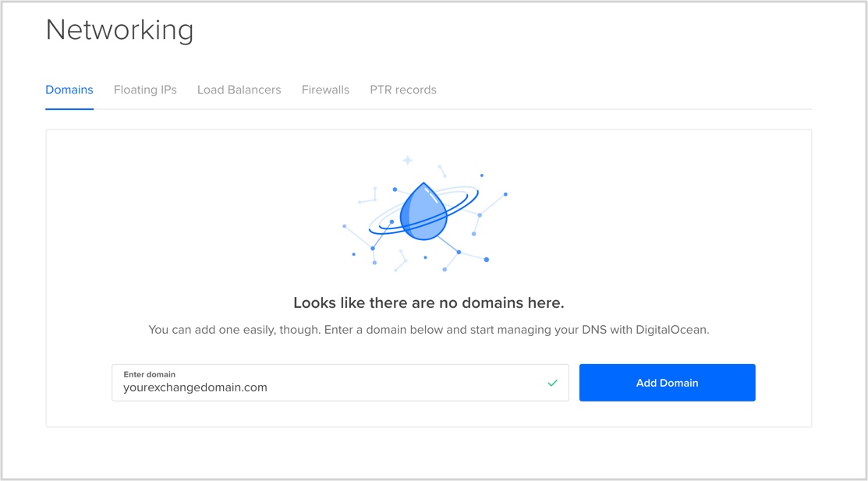Select the PTR records tab
The image size is (868, 481).
click(403, 90)
